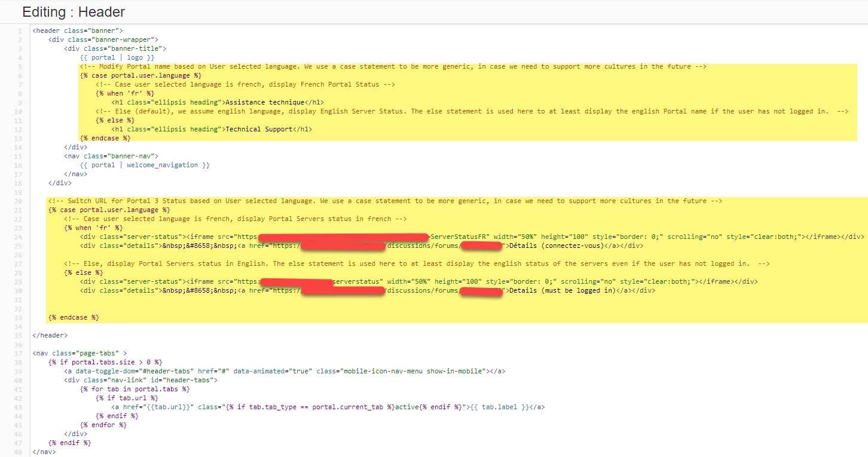Click the {% endif %} tag on line 44

(117, 416)
